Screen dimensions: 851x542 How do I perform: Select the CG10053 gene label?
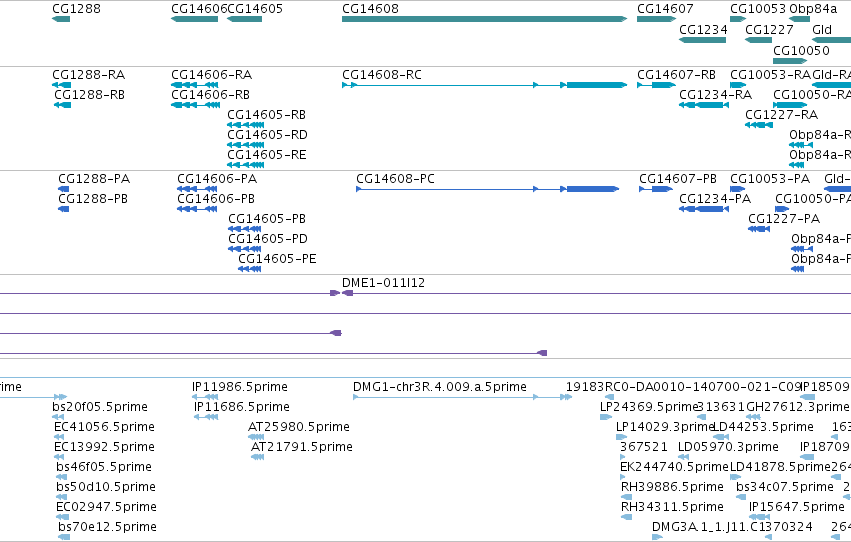click(x=758, y=9)
